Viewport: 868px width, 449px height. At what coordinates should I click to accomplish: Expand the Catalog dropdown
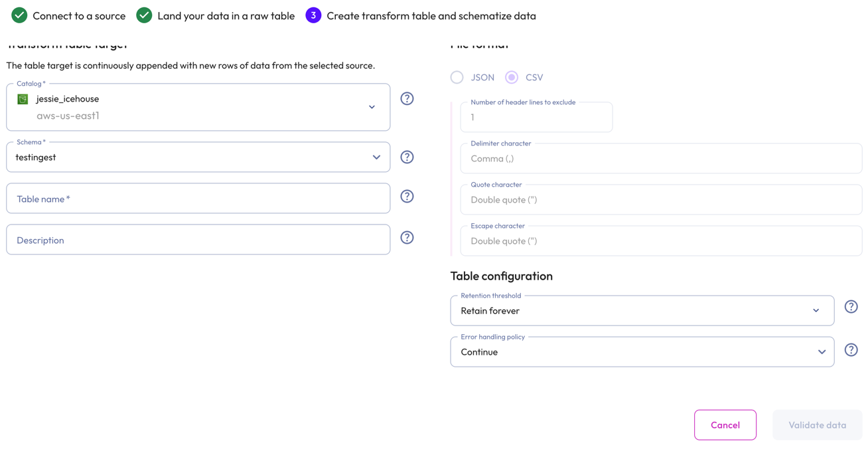click(372, 106)
